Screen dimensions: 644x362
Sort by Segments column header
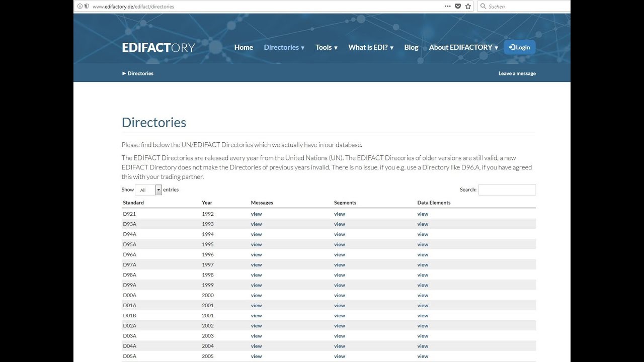pos(345,203)
